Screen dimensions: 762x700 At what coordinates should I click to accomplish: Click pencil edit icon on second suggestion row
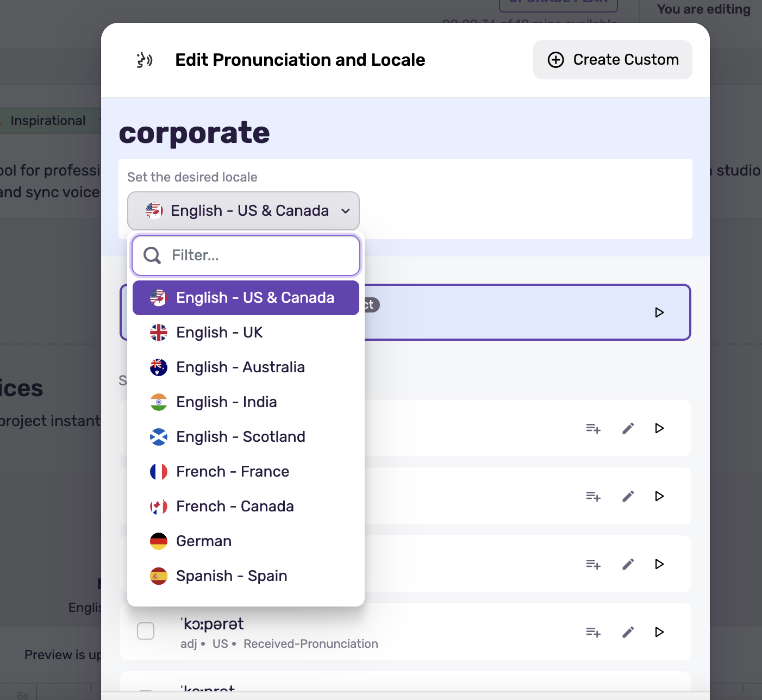628,496
